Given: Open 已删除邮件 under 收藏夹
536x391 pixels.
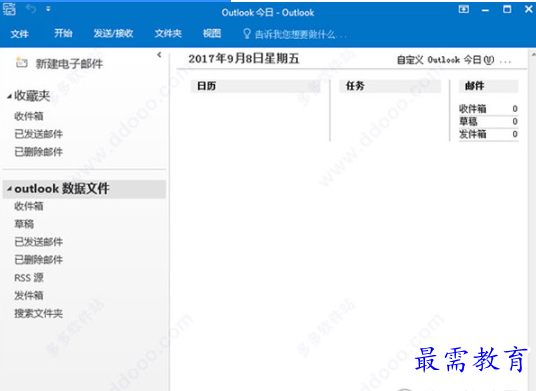Looking at the screenshot, I should 39,152.
